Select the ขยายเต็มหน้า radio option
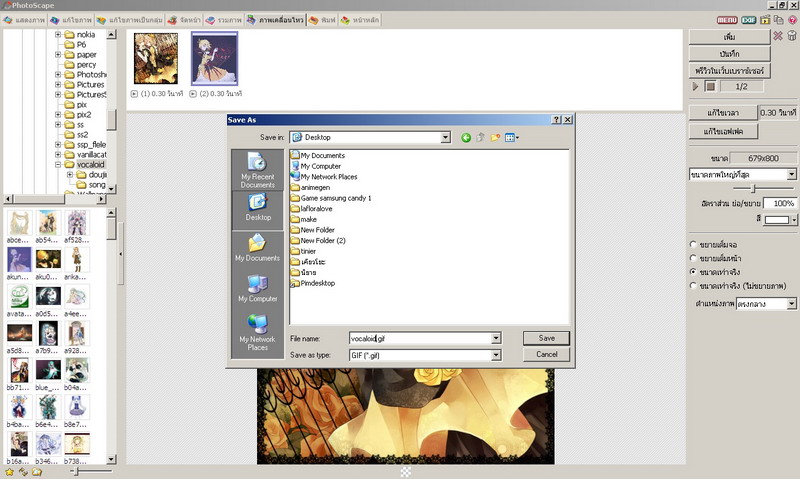Screen dimensions: 800x479 (693, 258)
